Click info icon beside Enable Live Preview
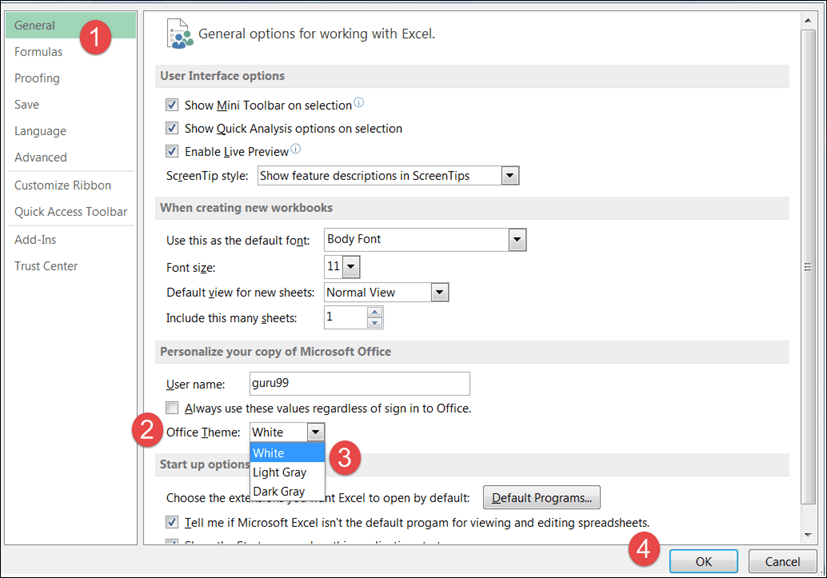This screenshot has width=827, height=578. [295, 150]
